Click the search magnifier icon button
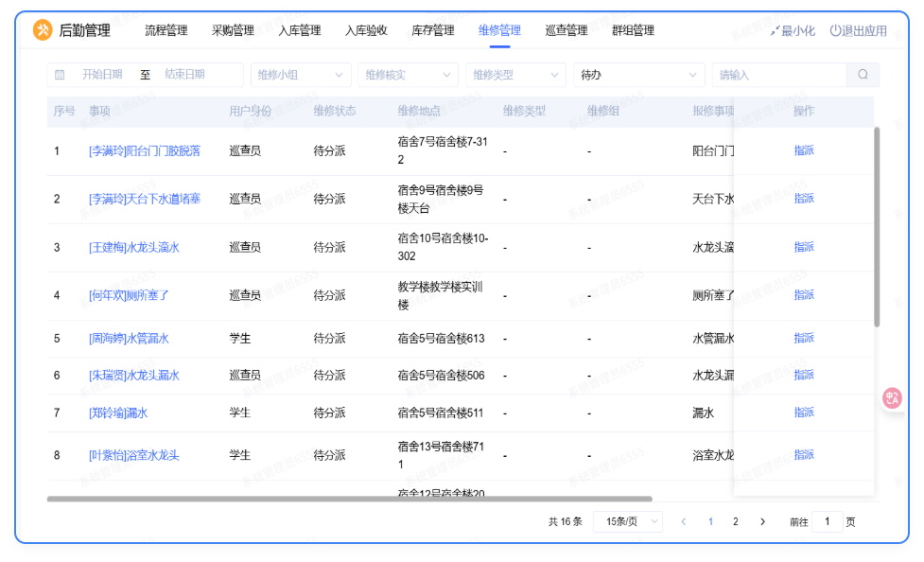 863,75
